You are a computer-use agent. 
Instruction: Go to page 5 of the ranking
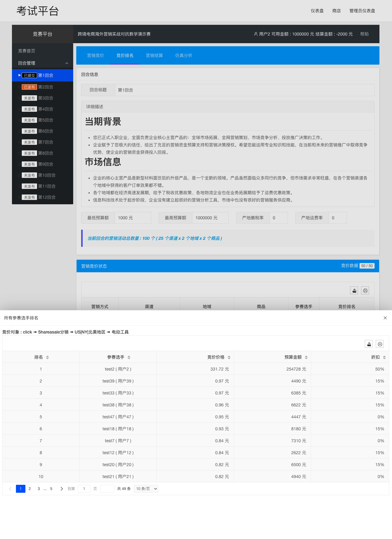(x=51, y=489)
